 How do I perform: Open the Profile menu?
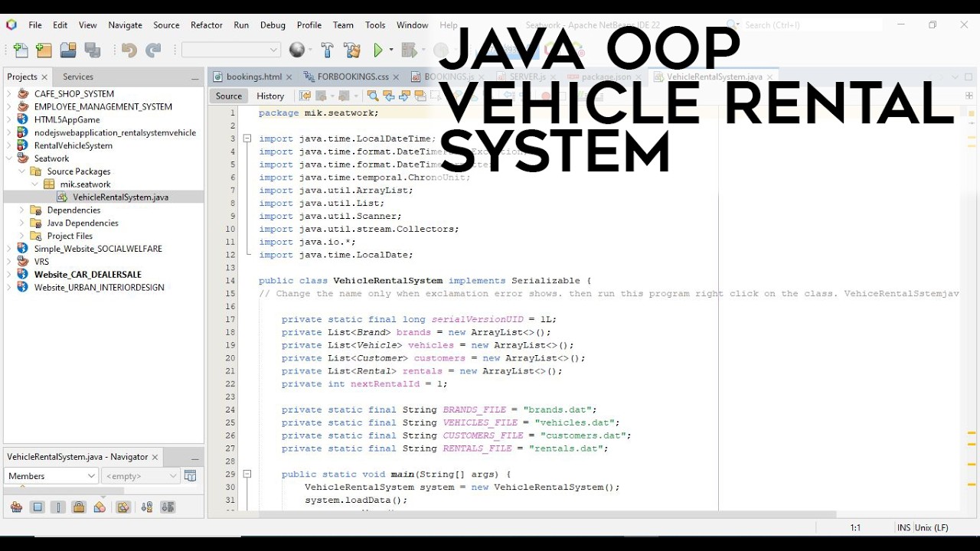click(309, 25)
